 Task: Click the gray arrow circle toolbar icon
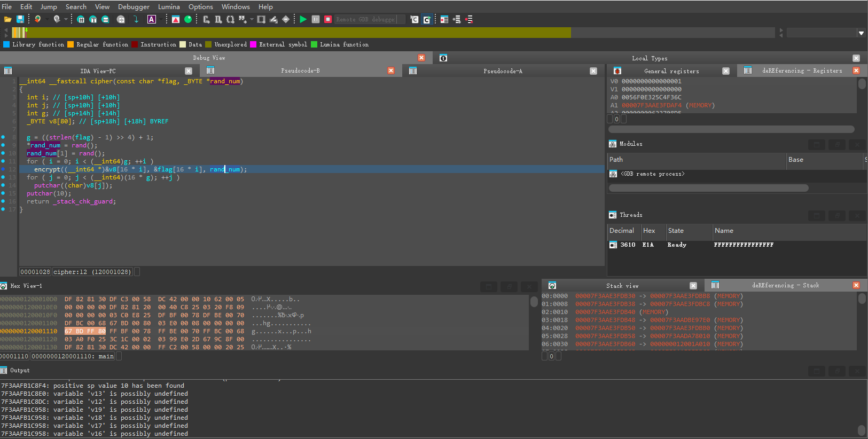pyautogui.click(x=121, y=19)
